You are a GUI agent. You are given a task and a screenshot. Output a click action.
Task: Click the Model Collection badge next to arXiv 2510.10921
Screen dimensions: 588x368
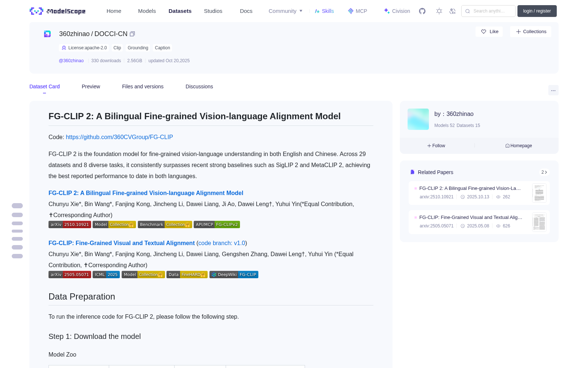[x=114, y=224]
